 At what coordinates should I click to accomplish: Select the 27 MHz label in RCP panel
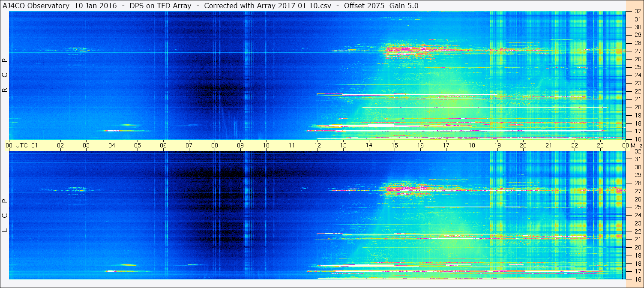pyautogui.click(x=638, y=51)
